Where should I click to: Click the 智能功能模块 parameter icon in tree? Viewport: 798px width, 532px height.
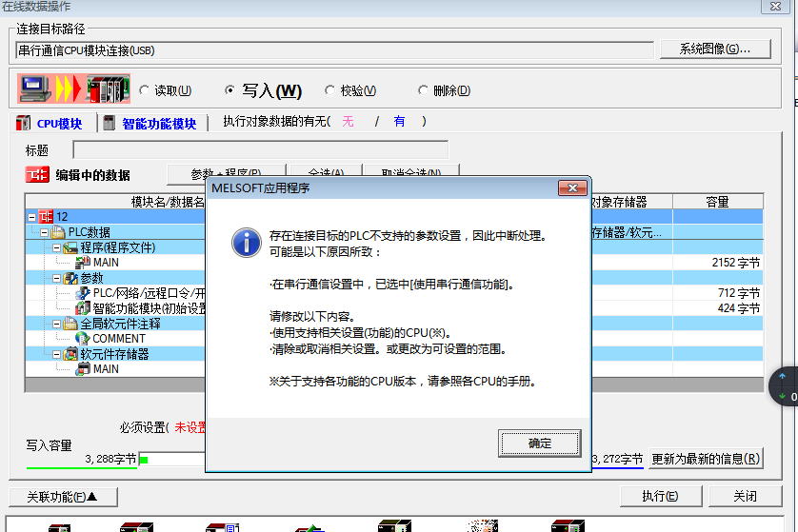coord(83,308)
